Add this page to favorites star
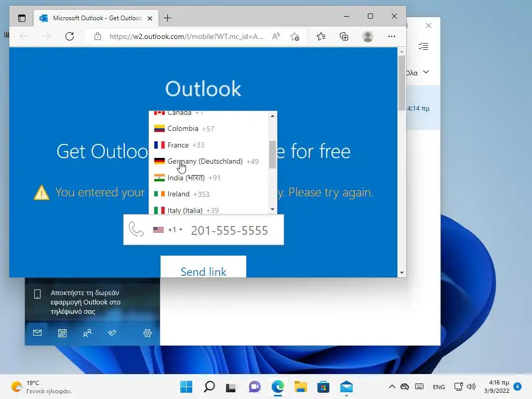 [295, 36]
